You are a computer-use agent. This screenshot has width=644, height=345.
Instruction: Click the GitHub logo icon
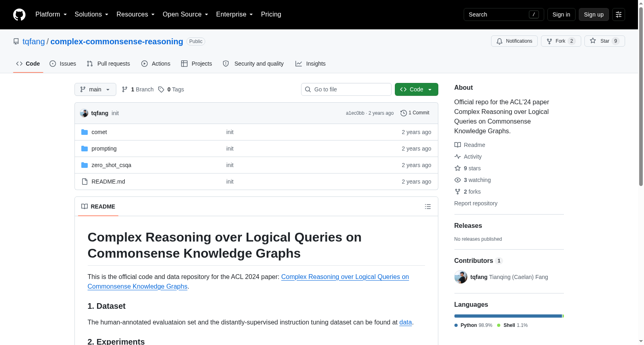pos(19,14)
